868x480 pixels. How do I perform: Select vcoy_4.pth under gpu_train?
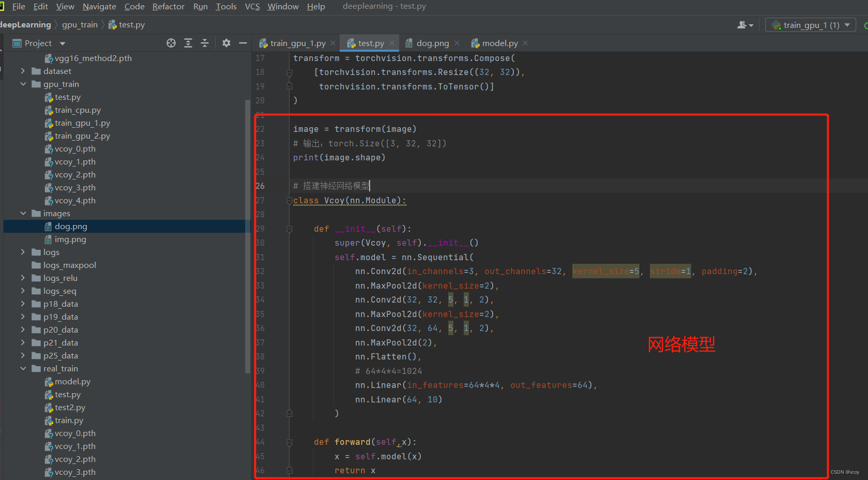(x=75, y=200)
